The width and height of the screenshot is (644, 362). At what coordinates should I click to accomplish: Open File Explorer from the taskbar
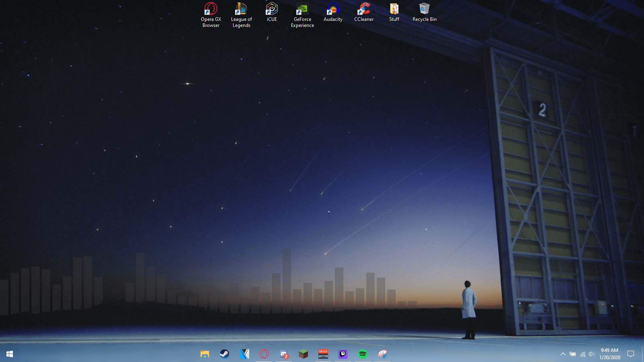[204, 354]
